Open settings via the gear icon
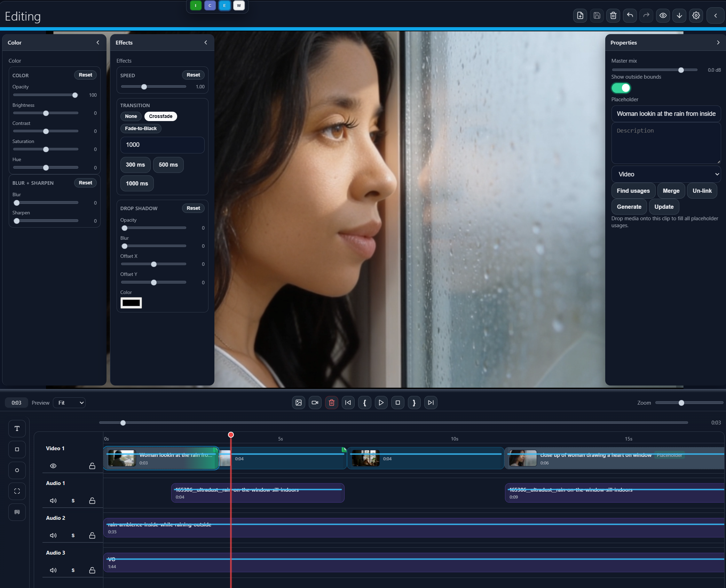Screen dimensions: 726x588 696,15
